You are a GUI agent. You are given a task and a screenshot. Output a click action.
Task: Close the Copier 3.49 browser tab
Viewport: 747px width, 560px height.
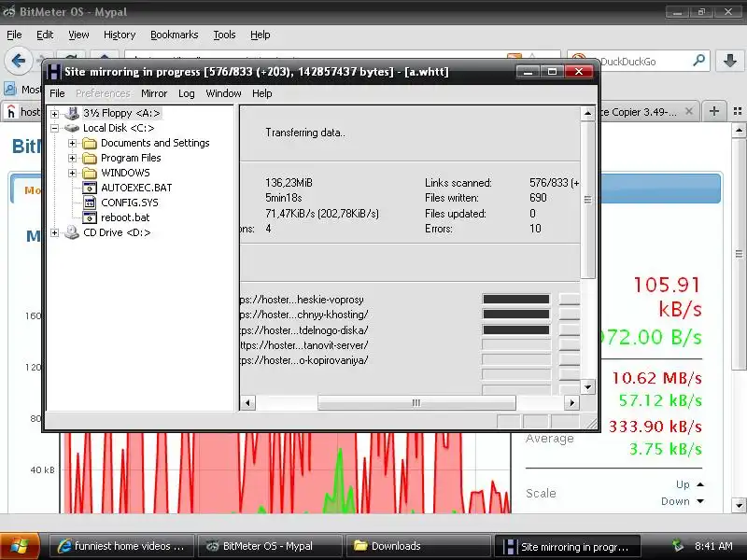[689, 111]
